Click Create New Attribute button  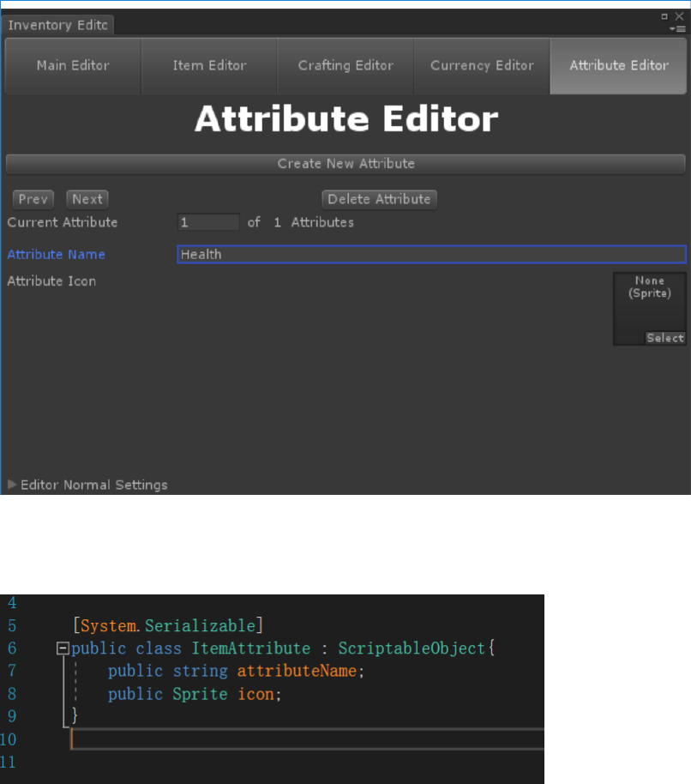pyautogui.click(x=345, y=164)
